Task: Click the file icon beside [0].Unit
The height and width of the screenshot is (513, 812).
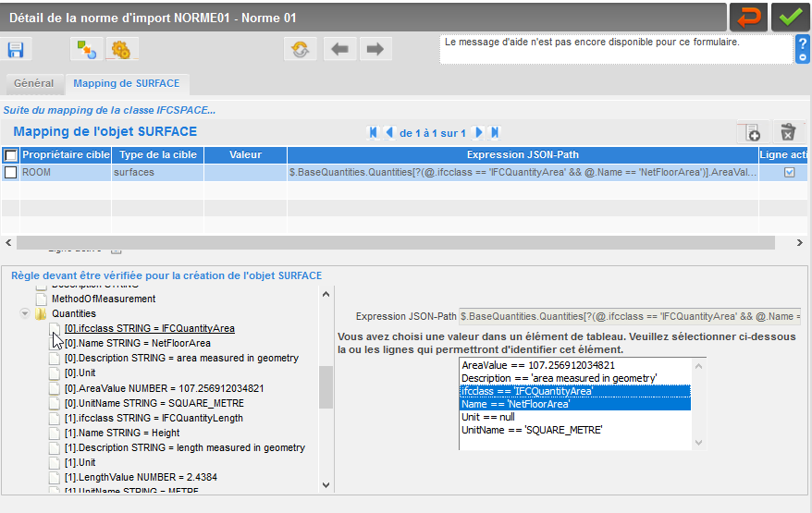Action: [x=54, y=373]
